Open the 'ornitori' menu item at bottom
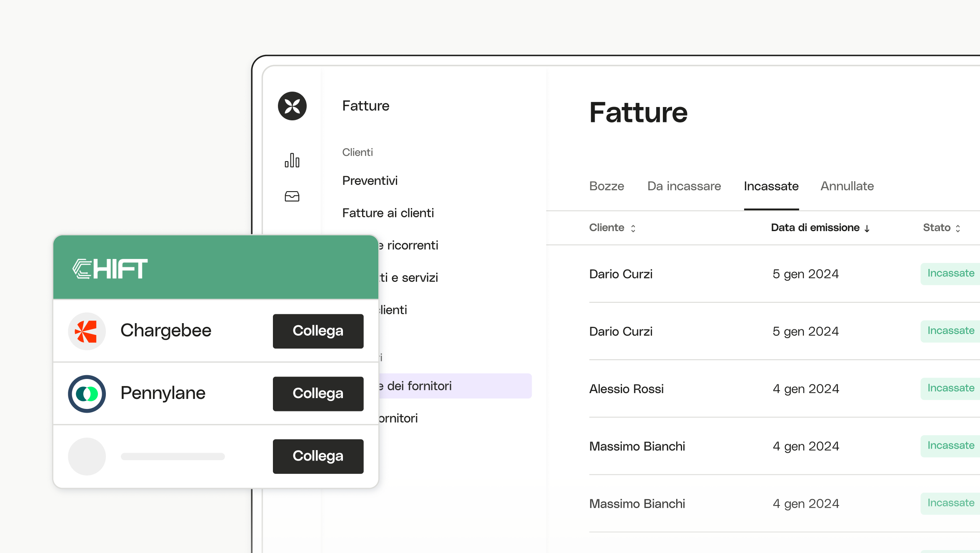 [398, 418]
